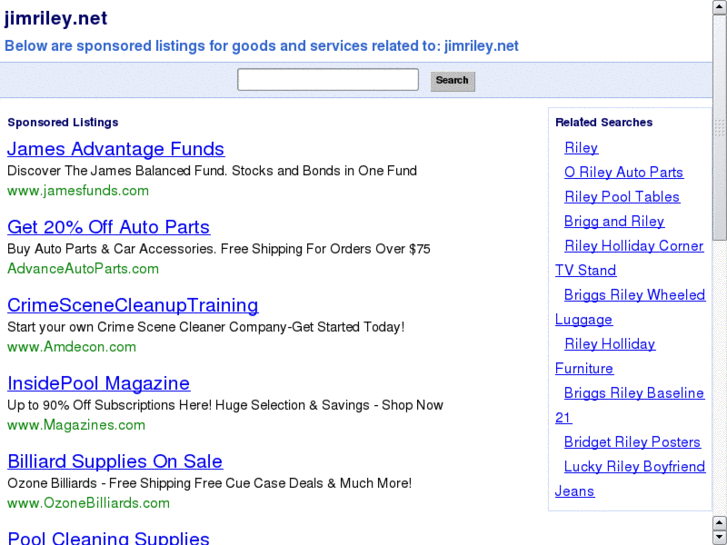Select Lucky Riley Boyfriend Jeans search

click(630, 479)
